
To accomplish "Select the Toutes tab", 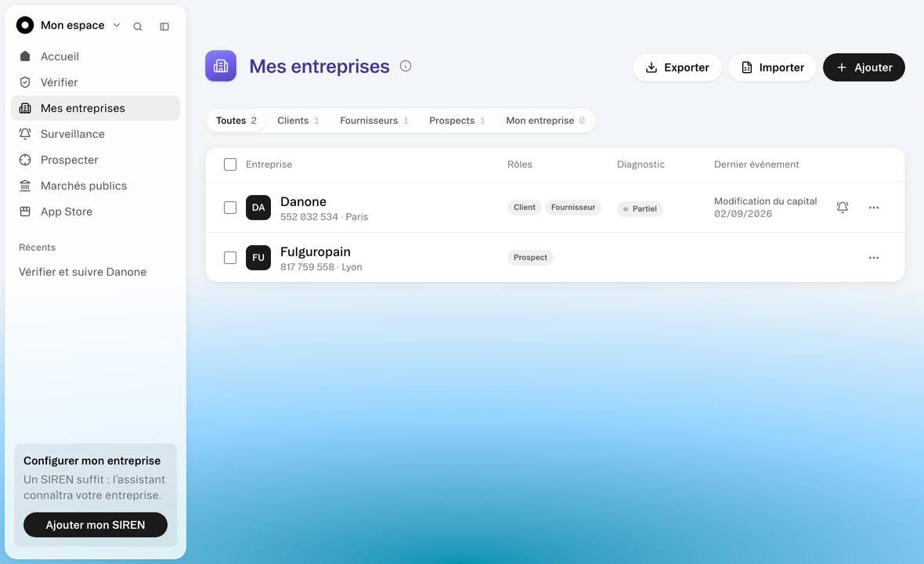I will (x=236, y=121).
